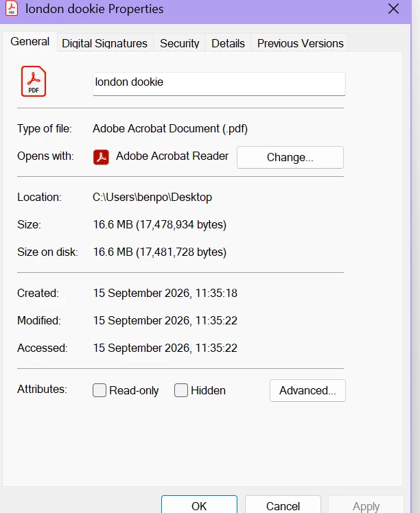The width and height of the screenshot is (420, 513).
Task: Click the Adobe Acrobat Reader app icon
Action: click(101, 157)
